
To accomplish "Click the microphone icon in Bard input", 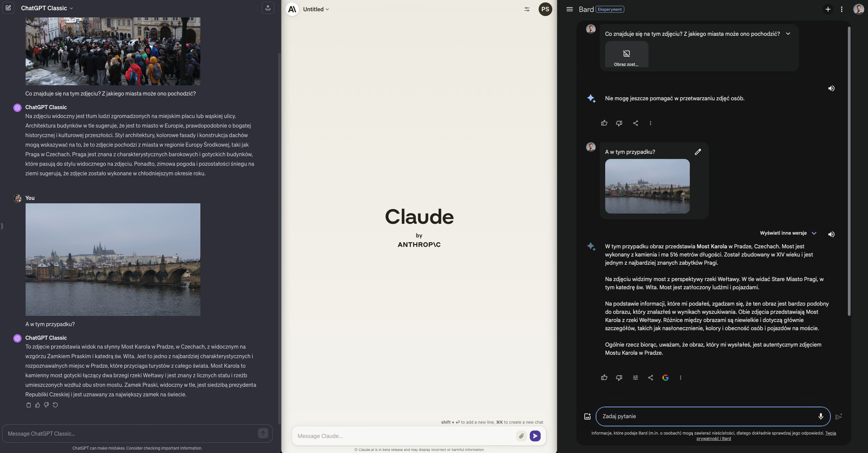I will [821, 416].
